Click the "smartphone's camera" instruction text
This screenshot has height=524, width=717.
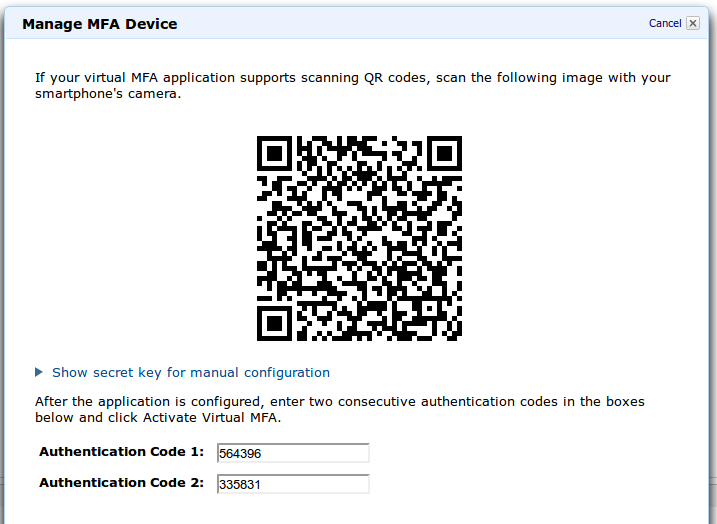pyautogui.click(x=107, y=96)
